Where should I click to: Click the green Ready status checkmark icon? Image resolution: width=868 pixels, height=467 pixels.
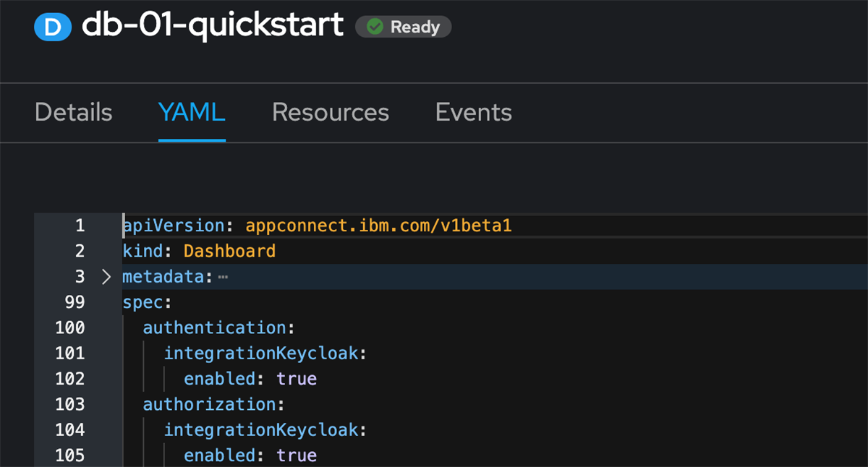(375, 27)
